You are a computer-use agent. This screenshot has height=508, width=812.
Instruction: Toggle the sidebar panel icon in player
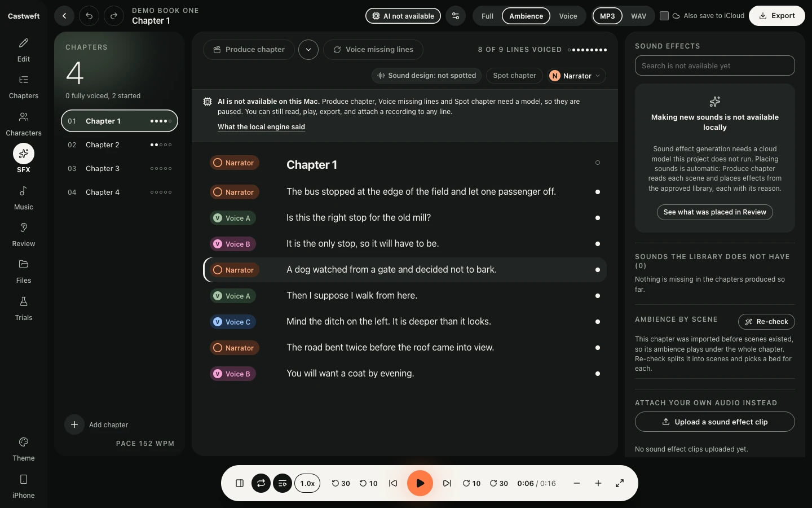tap(240, 483)
